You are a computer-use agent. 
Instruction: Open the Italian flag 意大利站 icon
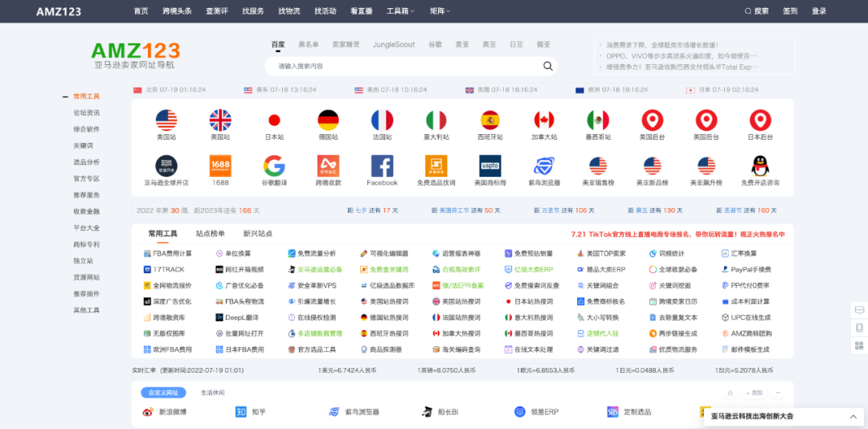[x=436, y=121]
